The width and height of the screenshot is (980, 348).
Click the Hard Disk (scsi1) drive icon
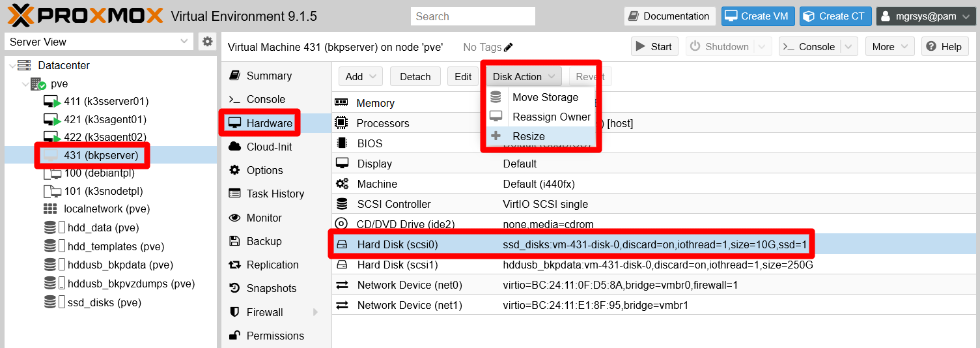point(342,265)
